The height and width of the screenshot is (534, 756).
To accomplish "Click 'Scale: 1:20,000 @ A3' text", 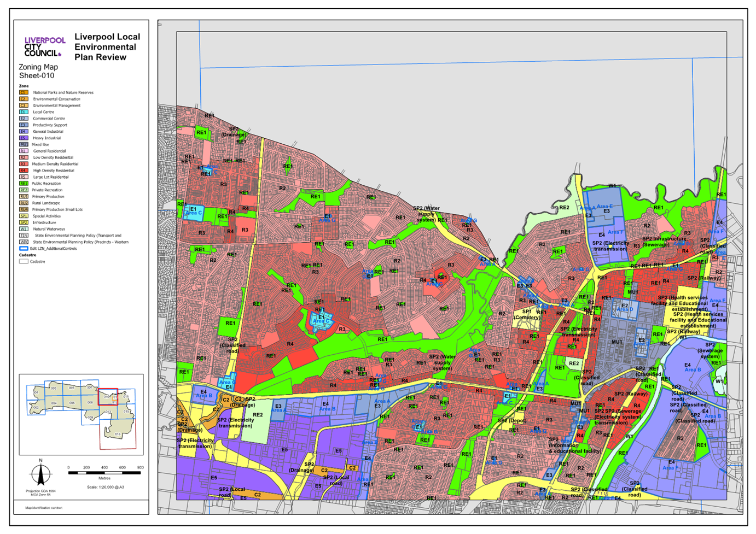I will coord(105,487).
